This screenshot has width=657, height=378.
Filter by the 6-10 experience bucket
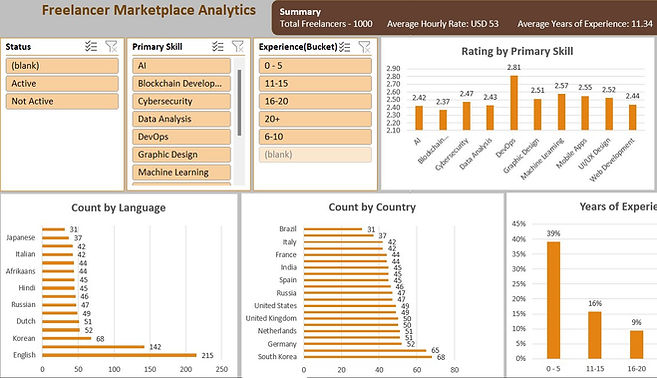tap(315, 137)
